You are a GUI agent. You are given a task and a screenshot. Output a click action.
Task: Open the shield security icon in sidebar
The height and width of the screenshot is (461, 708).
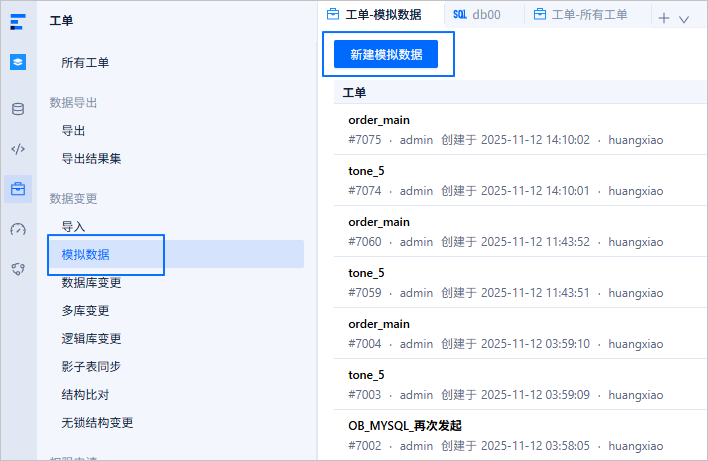pyautogui.click(x=18, y=269)
